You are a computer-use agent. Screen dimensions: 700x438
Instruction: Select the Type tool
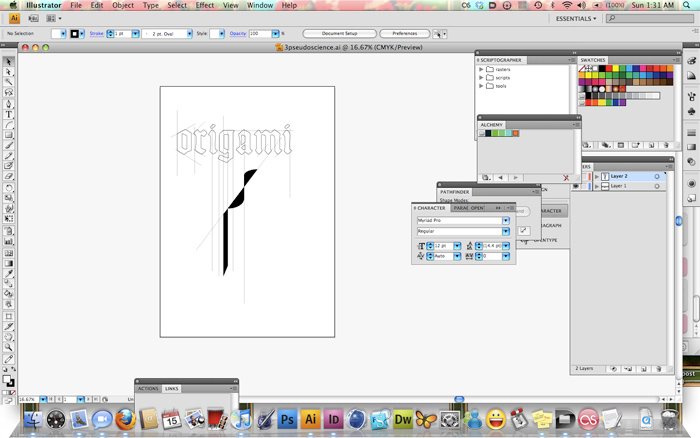(x=8, y=114)
